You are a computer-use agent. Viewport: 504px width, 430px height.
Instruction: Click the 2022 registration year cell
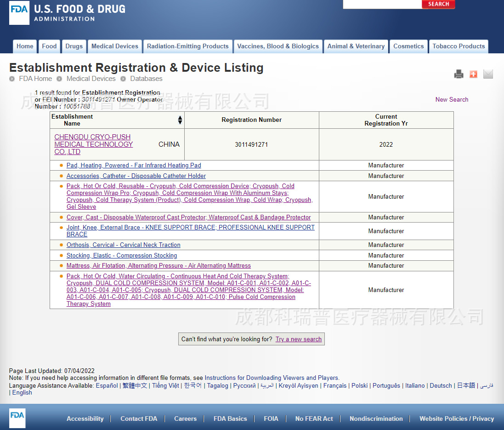coord(386,144)
